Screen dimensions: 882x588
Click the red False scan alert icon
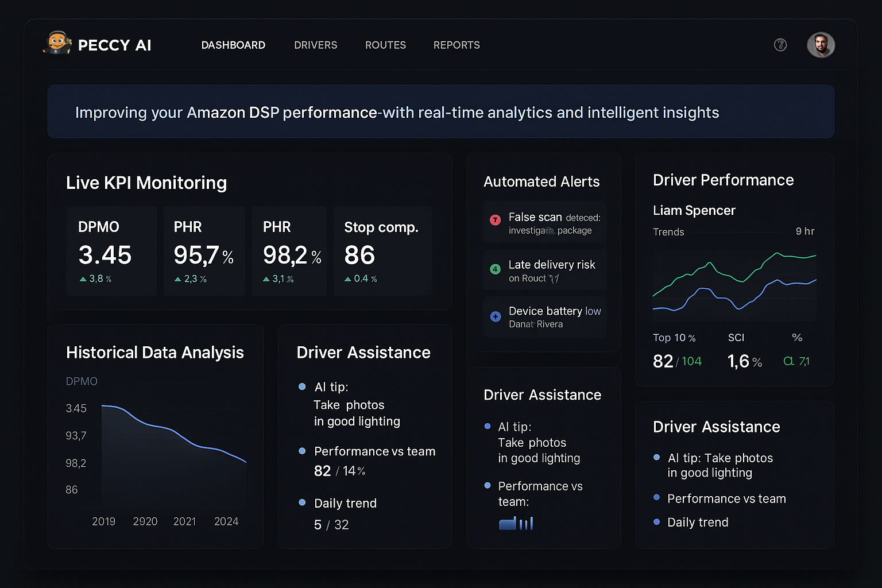pos(495,219)
